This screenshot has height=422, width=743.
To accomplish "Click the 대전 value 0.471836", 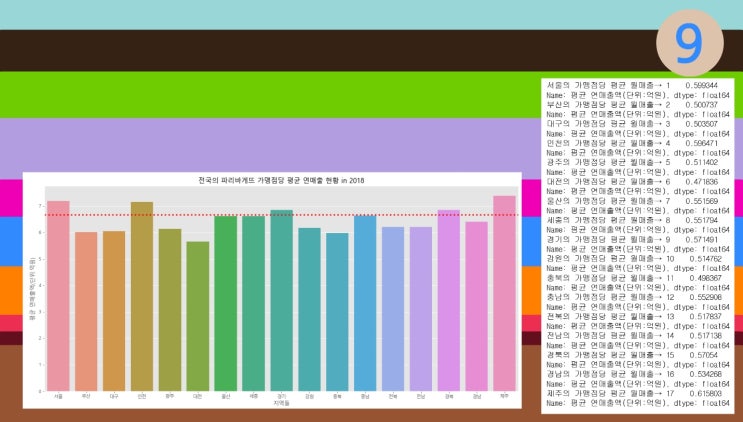I will (x=701, y=182).
